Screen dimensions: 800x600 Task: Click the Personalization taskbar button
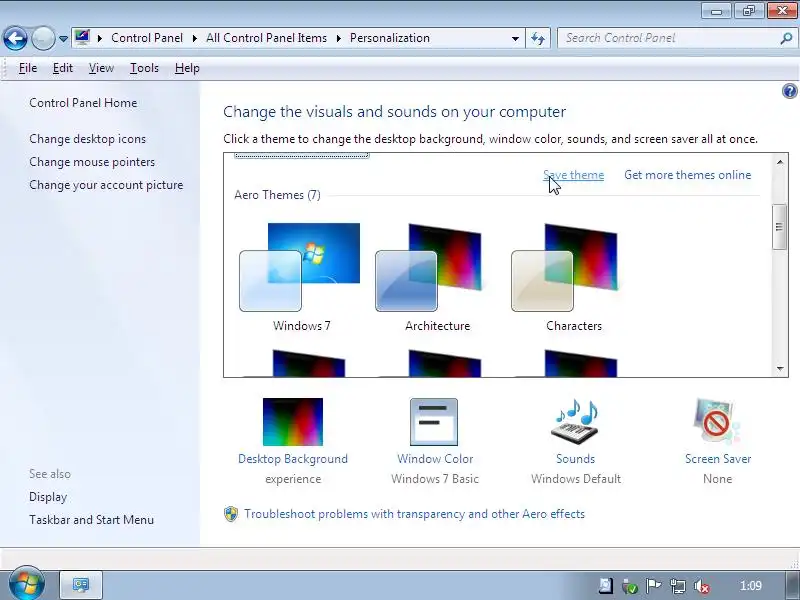pos(81,585)
